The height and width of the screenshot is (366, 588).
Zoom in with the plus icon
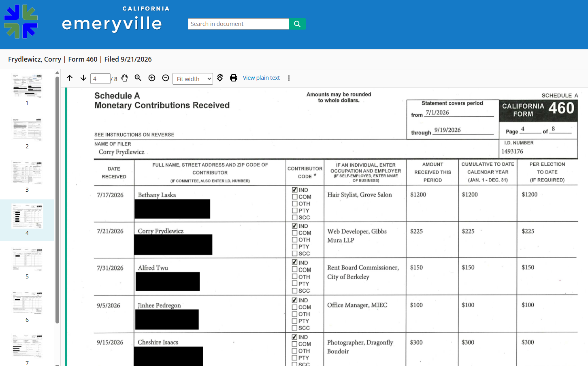pyautogui.click(x=152, y=78)
